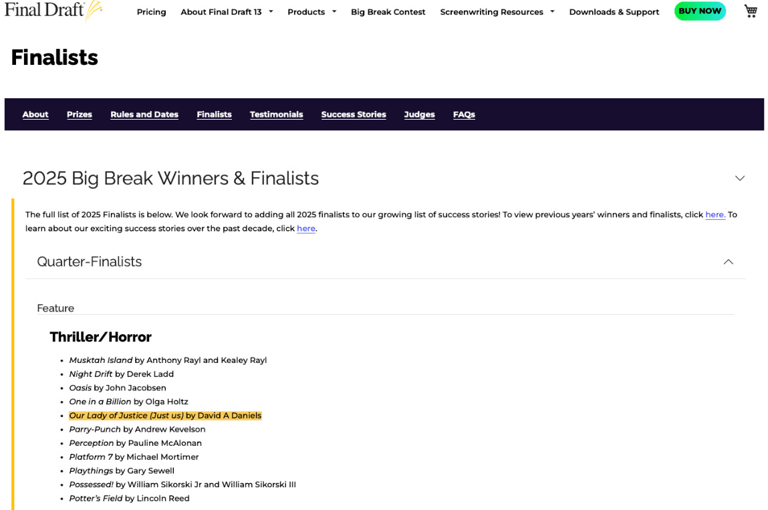
Task: Open the shopping cart icon
Action: pos(750,11)
